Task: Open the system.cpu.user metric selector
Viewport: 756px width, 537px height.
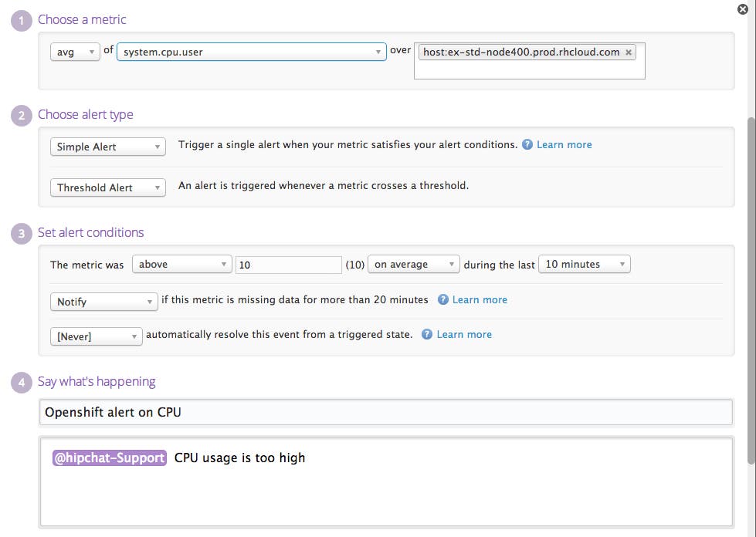Action: click(251, 51)
